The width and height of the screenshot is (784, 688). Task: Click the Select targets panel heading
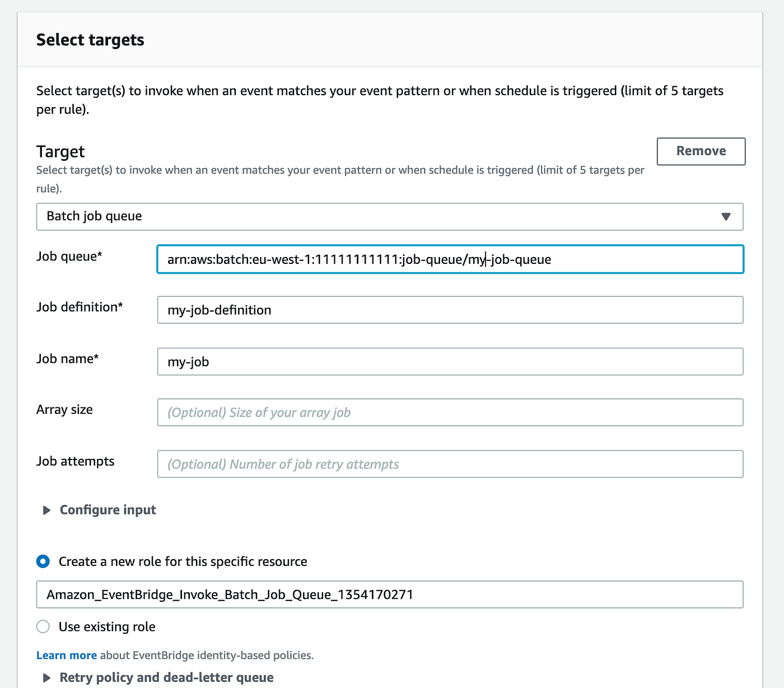click(x=90, y=40)
